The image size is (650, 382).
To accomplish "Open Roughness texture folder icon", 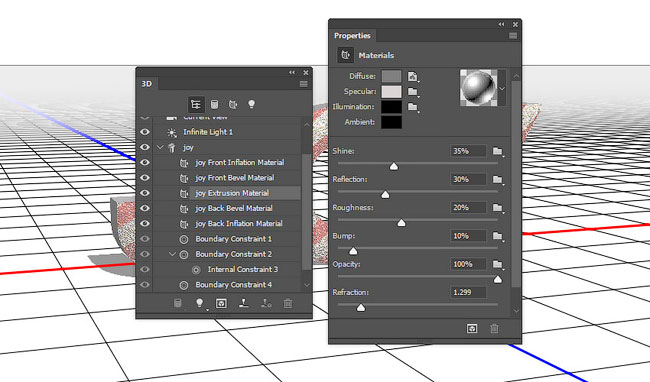I will [x=498, y=208].
